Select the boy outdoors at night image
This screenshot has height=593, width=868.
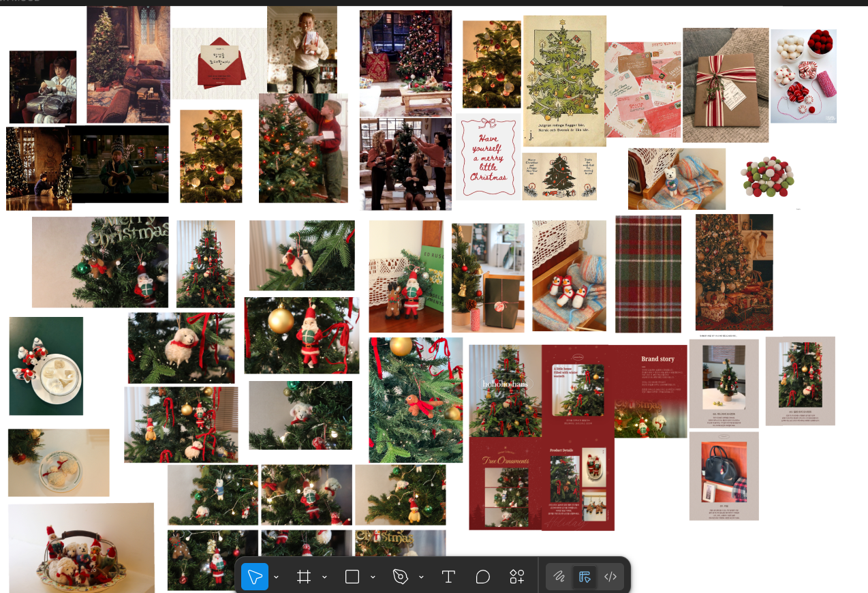pyautogui.click(x=120, y=164)
